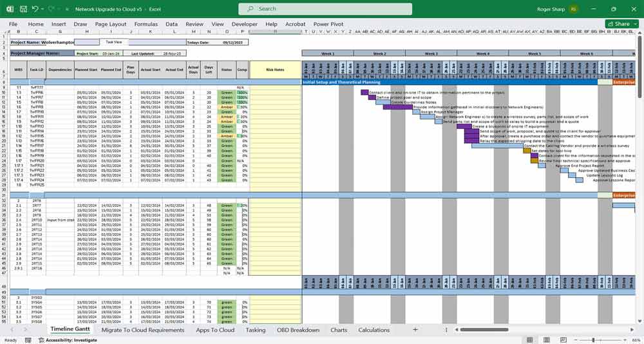
Task: Open the Draw ribbon tab
Action: (80, 24)
